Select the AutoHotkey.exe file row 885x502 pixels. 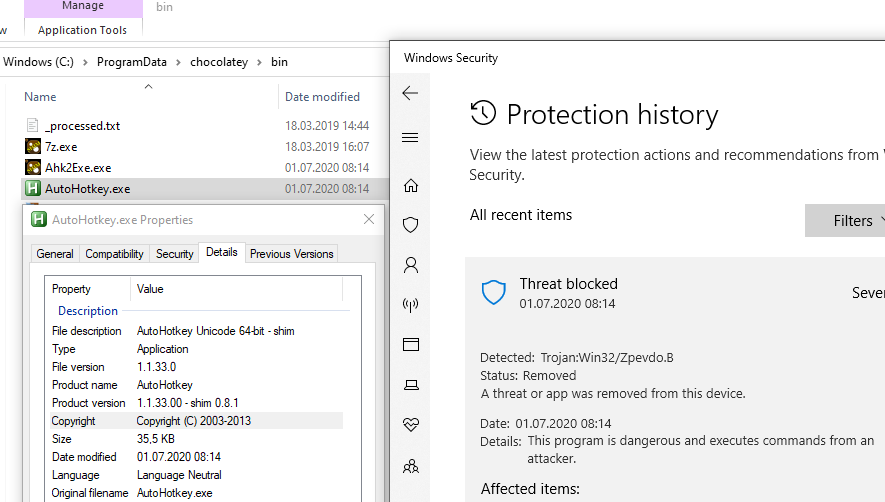(x=205, y=189)
